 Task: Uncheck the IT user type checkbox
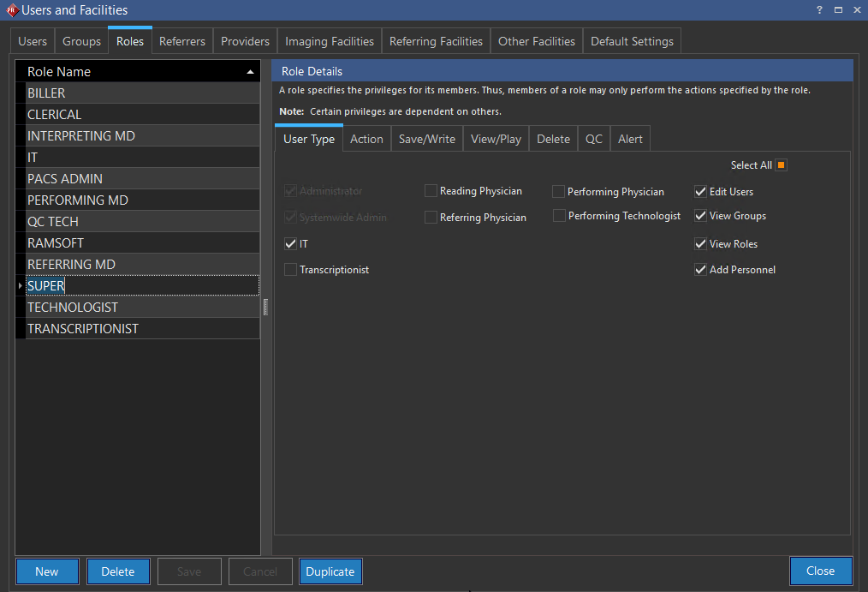click(291, 244)
